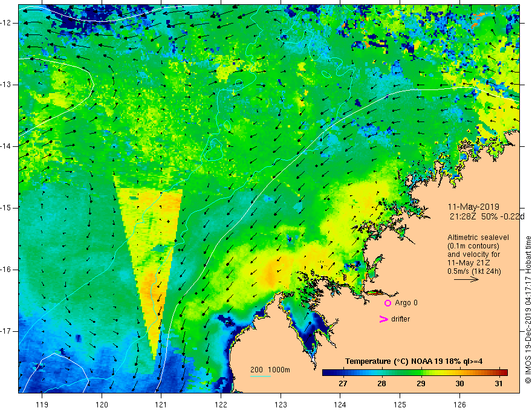
Task: Click the '21:28Z 50% -0.22d' text
Action: [x=487, y=216]
